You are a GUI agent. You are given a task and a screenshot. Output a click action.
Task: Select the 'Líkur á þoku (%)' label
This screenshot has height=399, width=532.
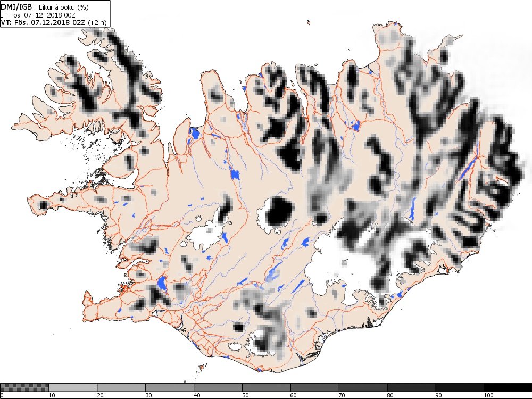click(x=63, y=7)
